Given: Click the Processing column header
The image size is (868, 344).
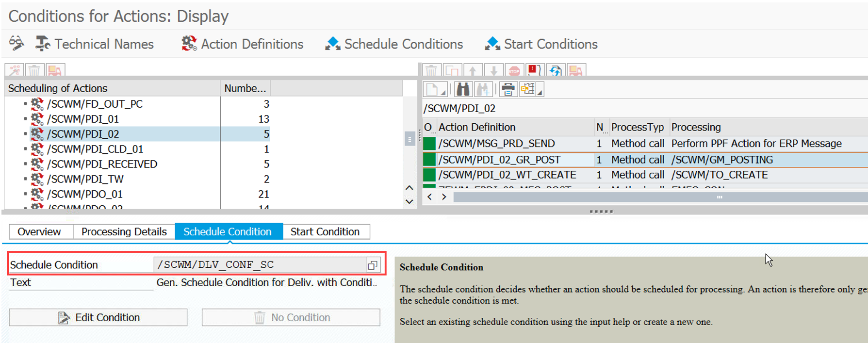Looking at the screenshot, I should [x=769, y=127].
